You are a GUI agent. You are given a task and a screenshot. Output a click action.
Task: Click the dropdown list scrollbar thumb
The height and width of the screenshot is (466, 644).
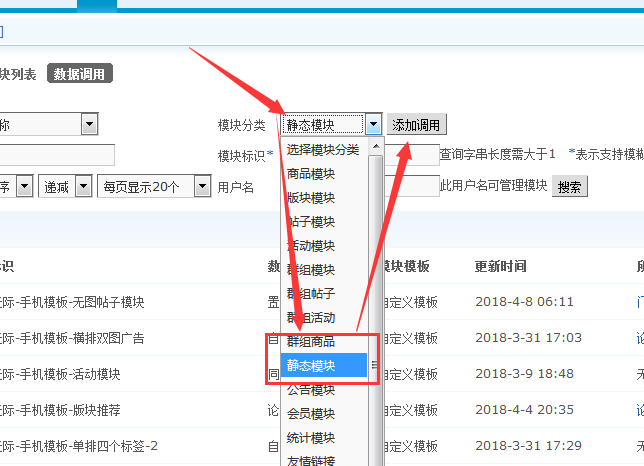(x=375, y=310)
